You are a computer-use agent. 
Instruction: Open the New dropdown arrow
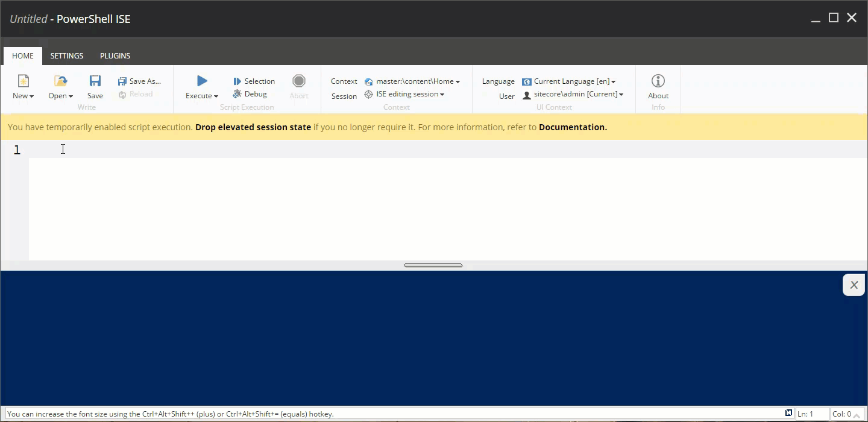pyautogui.click(x=31, y=96)
